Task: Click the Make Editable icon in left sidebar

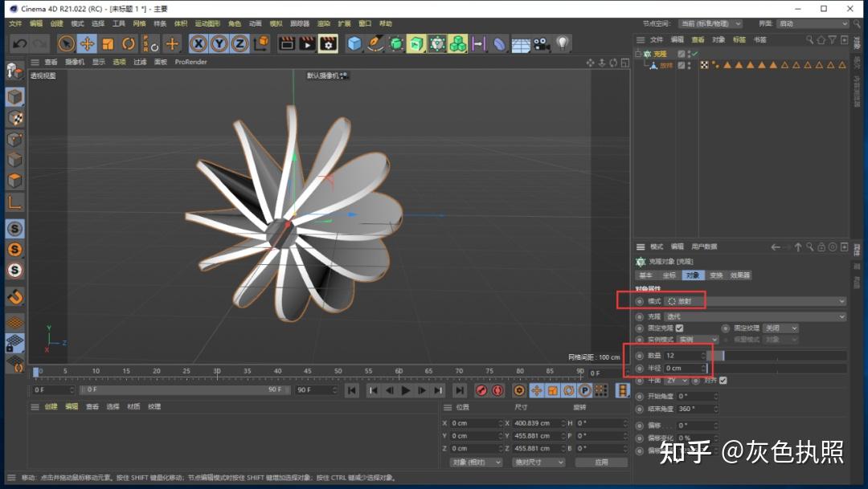Action: pos(14,71)
